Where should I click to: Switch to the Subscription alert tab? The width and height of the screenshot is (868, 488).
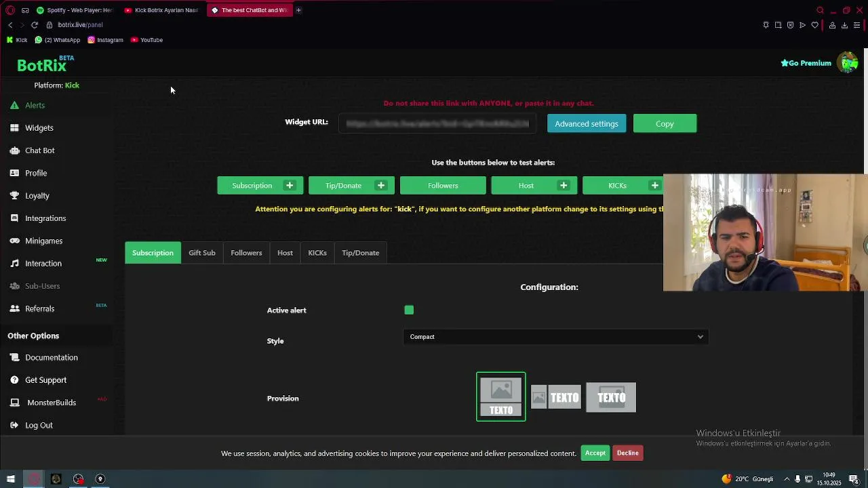tap(153, 253)
